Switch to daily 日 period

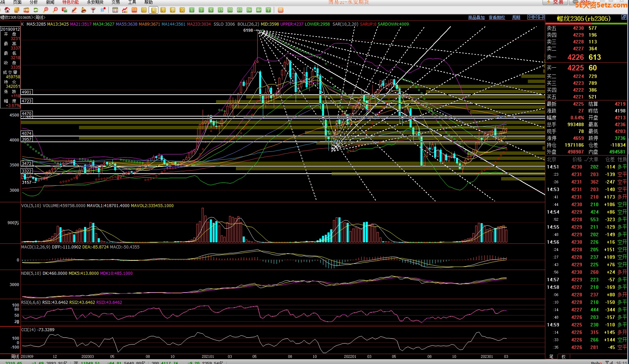coord(144,10)
